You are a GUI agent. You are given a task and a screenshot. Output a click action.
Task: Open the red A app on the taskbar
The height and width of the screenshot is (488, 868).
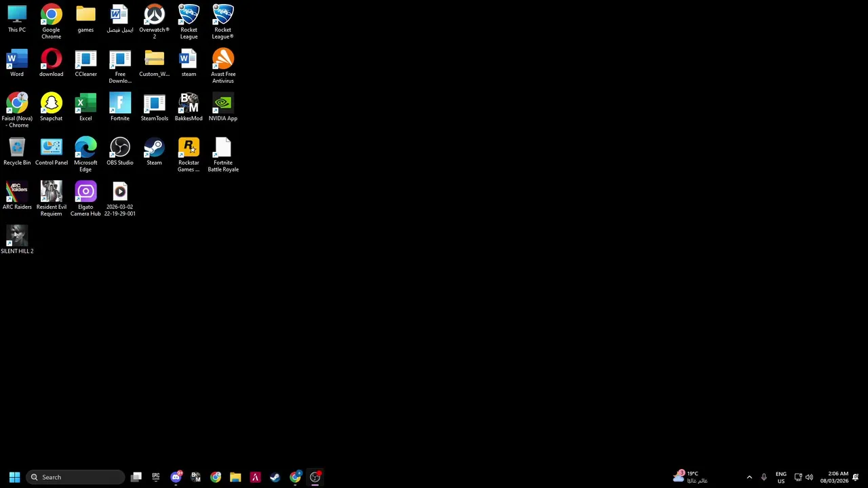point(255,477)
